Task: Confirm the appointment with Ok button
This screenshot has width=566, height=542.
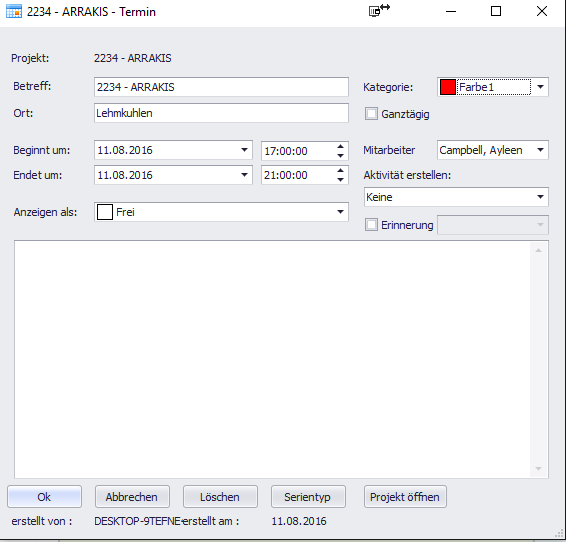Action: point(44,497)
